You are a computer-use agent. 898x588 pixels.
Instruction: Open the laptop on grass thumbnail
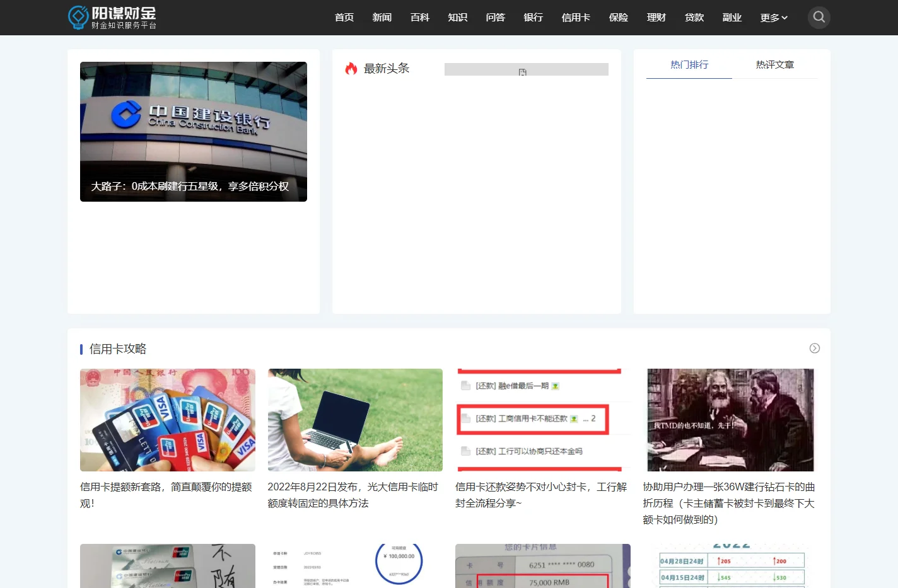pyautogui.click(x=355, y=420)
